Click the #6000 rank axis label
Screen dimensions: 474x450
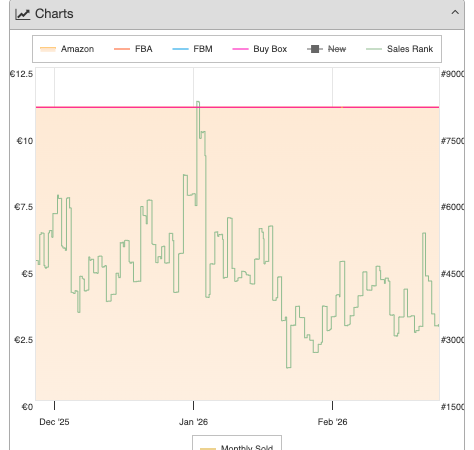point(453,207)
